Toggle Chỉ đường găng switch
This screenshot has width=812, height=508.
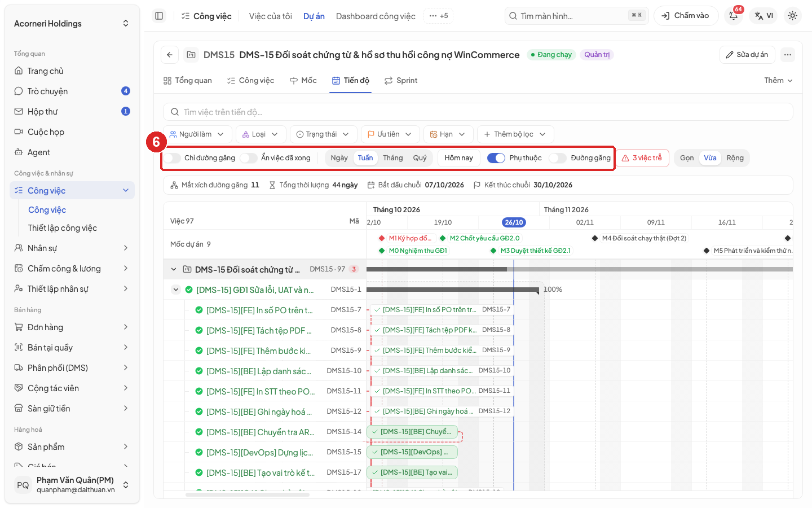173,158
